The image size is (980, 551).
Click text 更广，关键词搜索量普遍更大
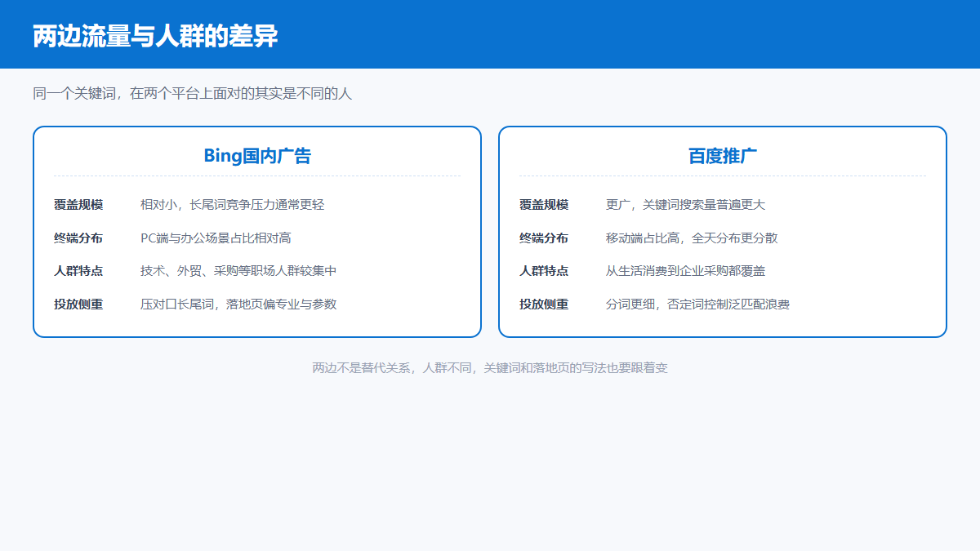coord(686,205)
